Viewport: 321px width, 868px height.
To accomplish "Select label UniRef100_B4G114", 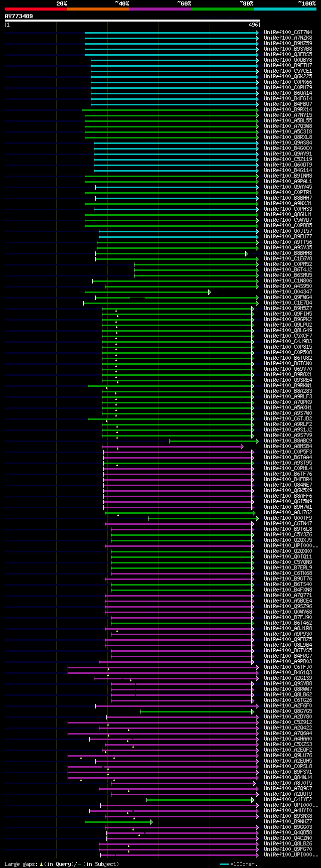I will point(288,171).
